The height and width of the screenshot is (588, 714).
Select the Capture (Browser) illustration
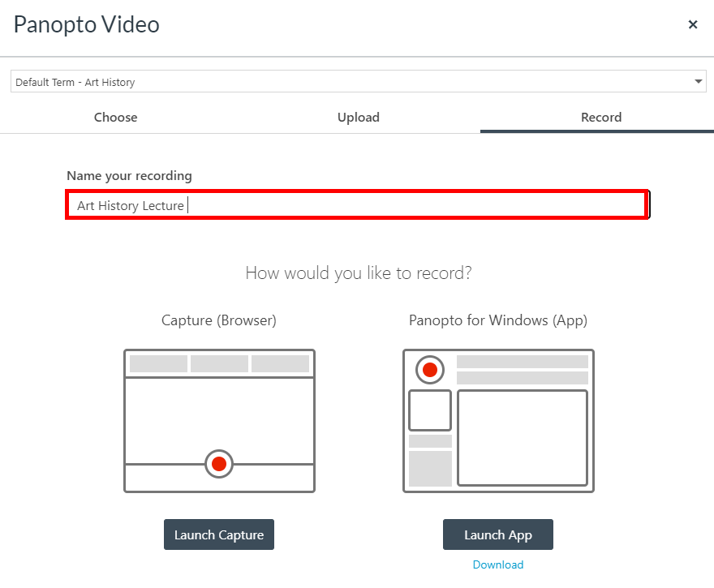point(219,419)
